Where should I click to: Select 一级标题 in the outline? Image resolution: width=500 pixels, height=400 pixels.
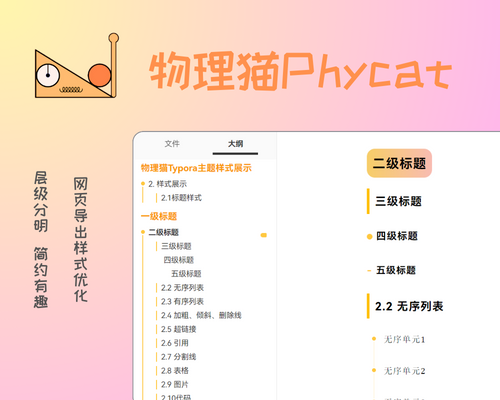tap(159, 216)
